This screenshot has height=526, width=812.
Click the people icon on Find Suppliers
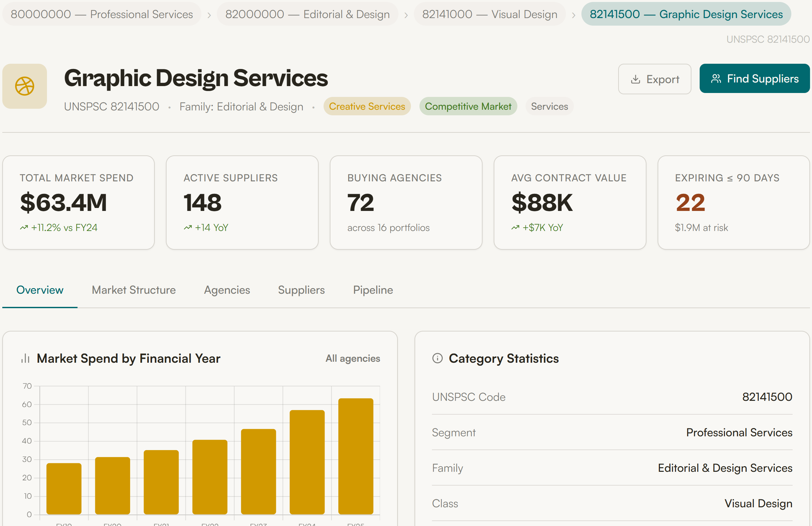[716, 79]
